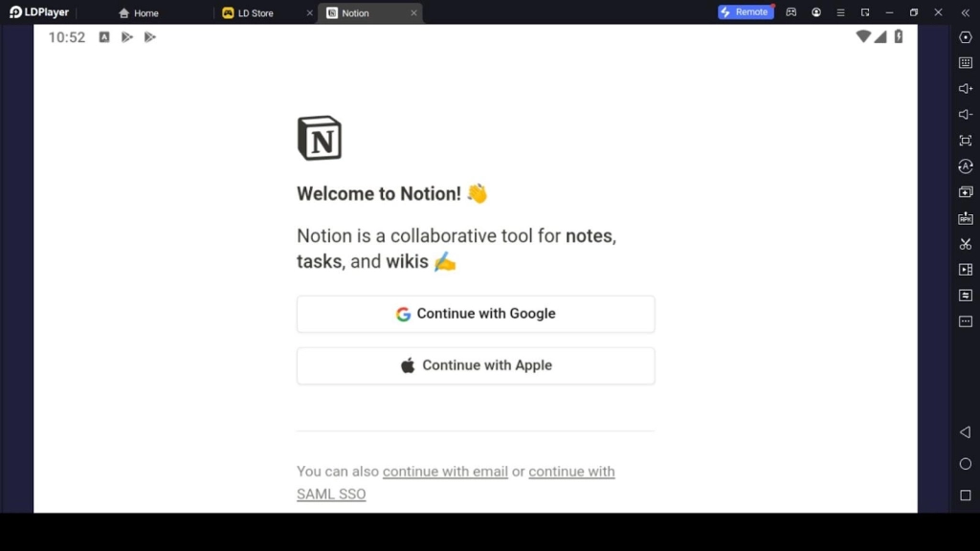
Task: Click the Remote button in the title bar
Action: click(x=745, y=11)
